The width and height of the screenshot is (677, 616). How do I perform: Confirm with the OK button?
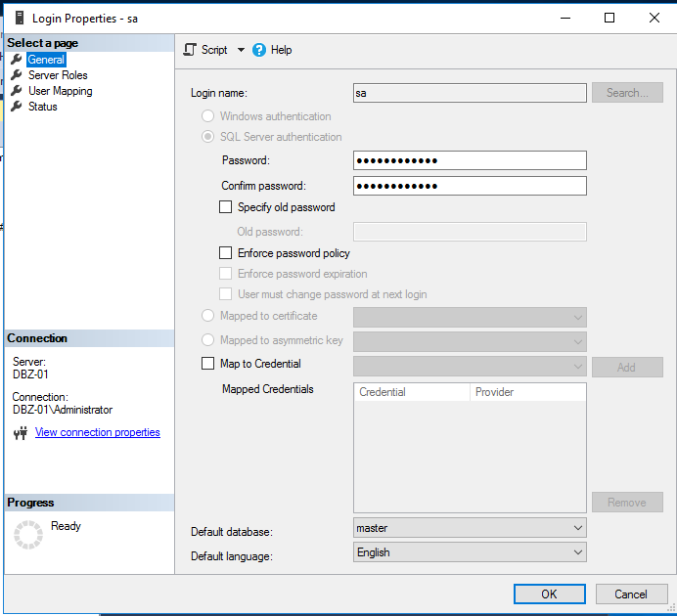pyautogui.click(x=549, y=594)
